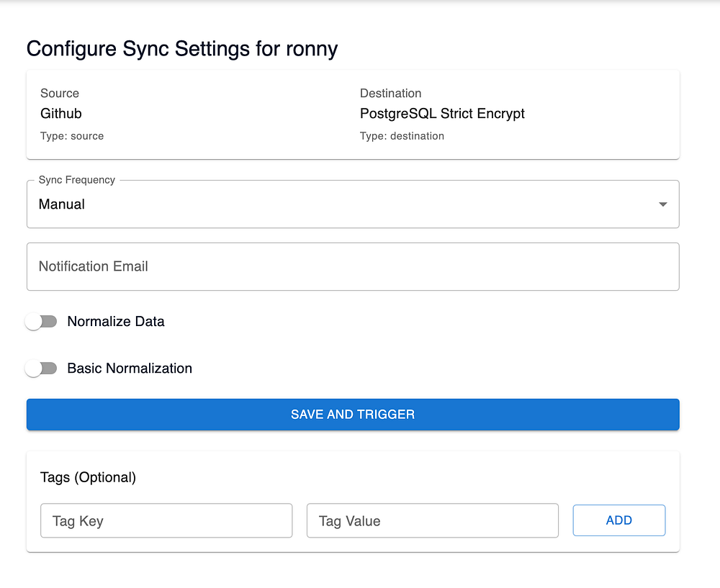720x588 pixels.
Task: Click the "Type: destination" text
Action: pos(402,136)
